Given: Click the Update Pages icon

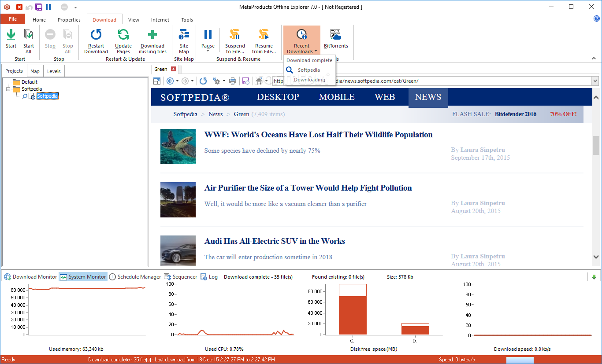Looking at the screenshot, I should point(123,35).
